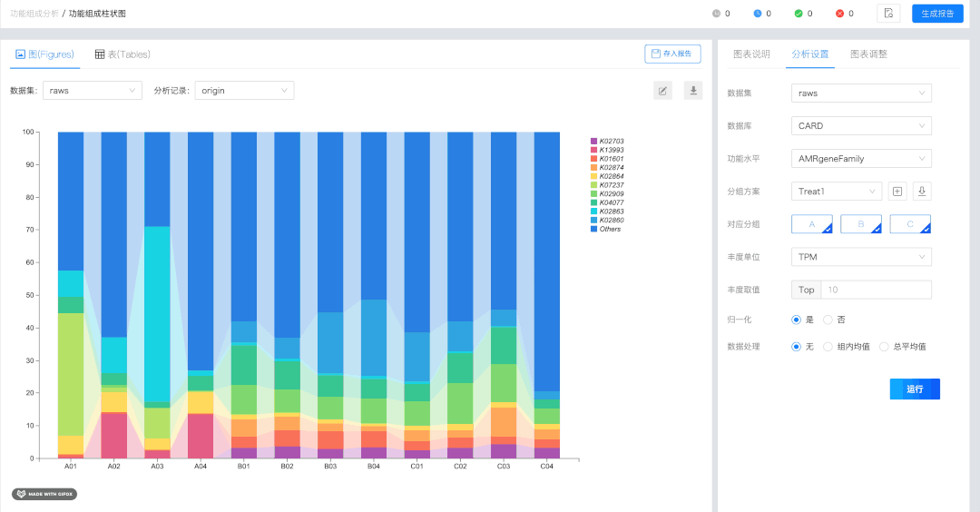Image resolution: width=980 pixels, height=512 pixels.
Task: Select 数据处理 无 radio option
Action: click(797, 347)
